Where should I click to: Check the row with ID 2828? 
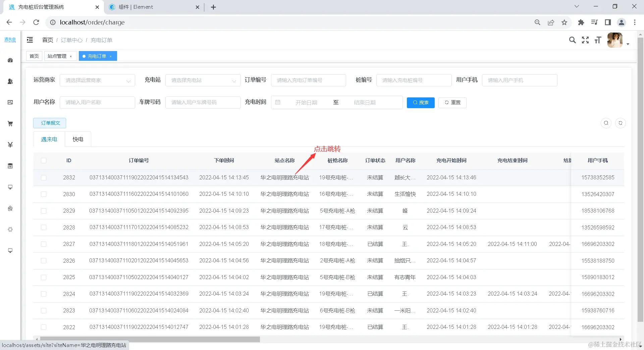click(44, 227)
